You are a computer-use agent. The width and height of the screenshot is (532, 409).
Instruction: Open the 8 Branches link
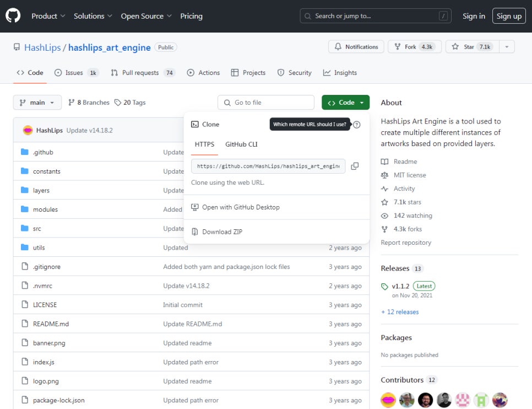pos(89,103)
